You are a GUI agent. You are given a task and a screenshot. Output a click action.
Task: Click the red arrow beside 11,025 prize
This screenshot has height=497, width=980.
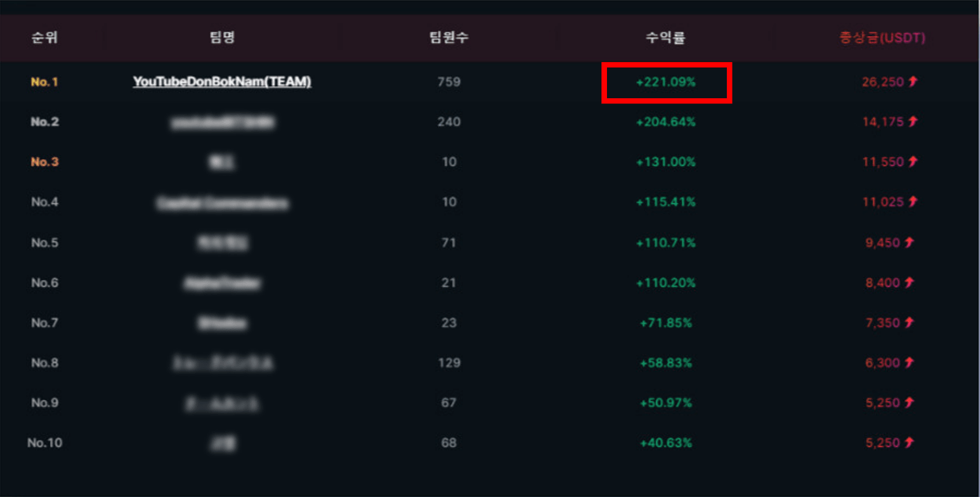pos(913,202)
